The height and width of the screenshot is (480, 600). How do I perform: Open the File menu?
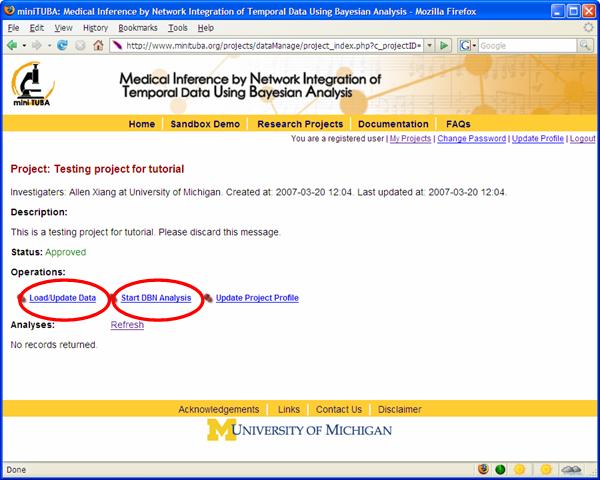[13, 28]
